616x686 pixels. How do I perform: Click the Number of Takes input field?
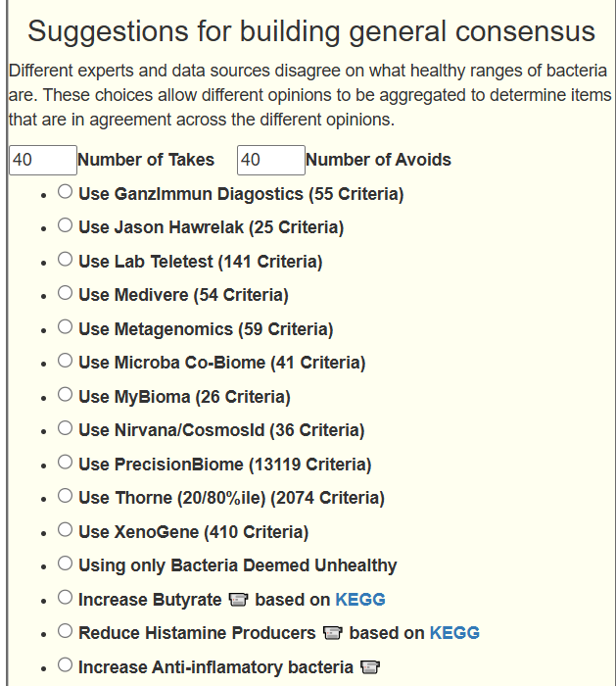[43, 160]
